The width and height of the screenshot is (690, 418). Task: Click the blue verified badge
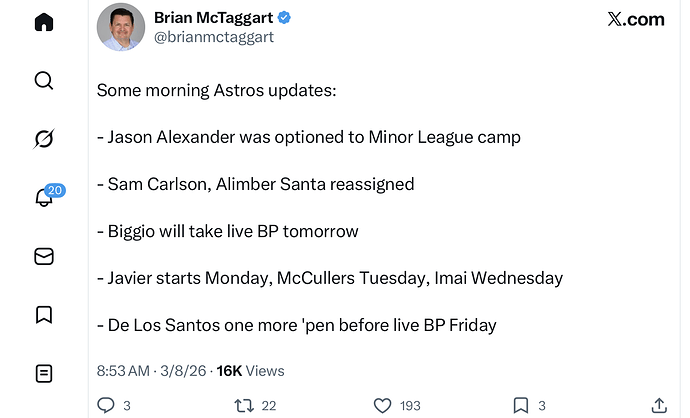click(x=285, y=18)
